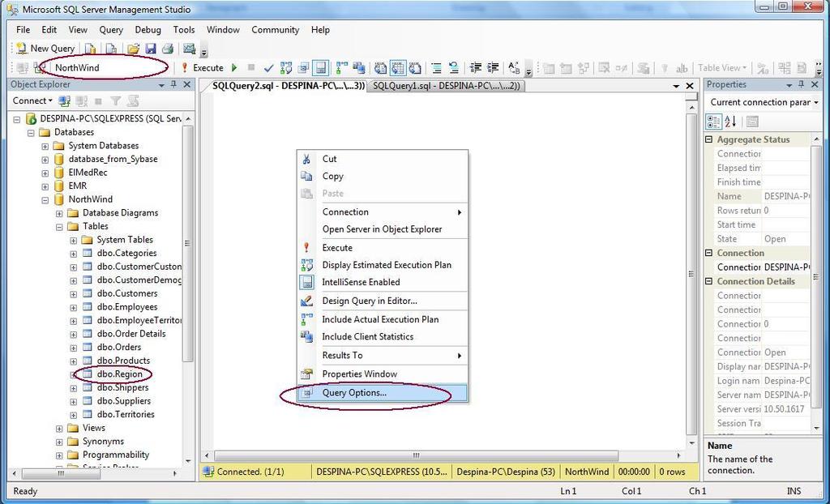The height and width of the screenshot is (504, 830).
Task: Click Open Server in Object Explorer entry
Action: point(383,229)
